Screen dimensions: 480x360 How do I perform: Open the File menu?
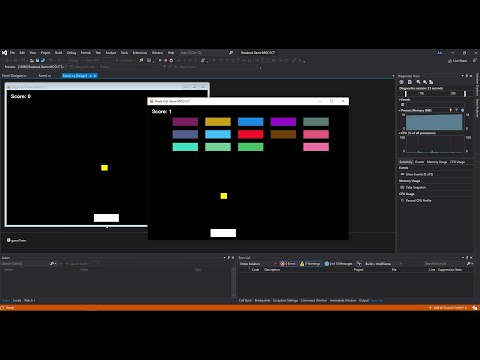[x=12, y=53]
